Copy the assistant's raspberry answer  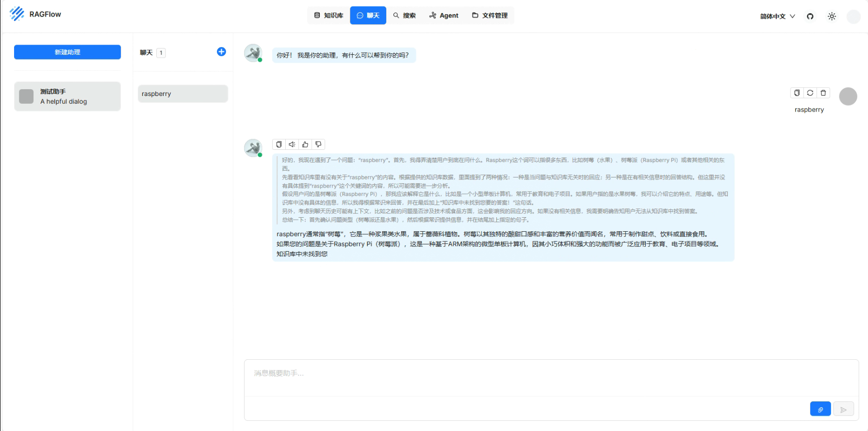pyautogui.click(x=279, y=144)
